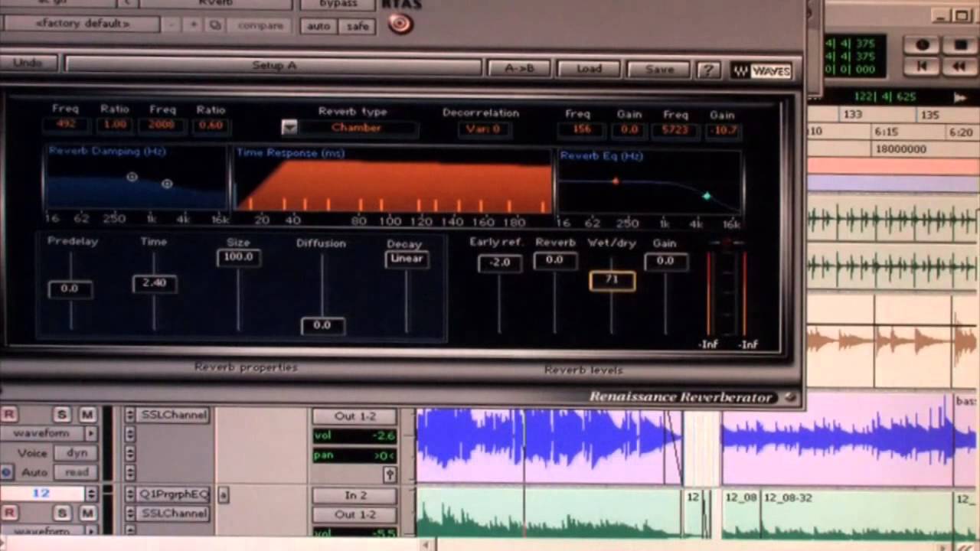The width and height of the screenshot is (980, 551).
Task: Click the small 'a' button next to Q1PrgrphEQ
Action: (x=223, y=494)
